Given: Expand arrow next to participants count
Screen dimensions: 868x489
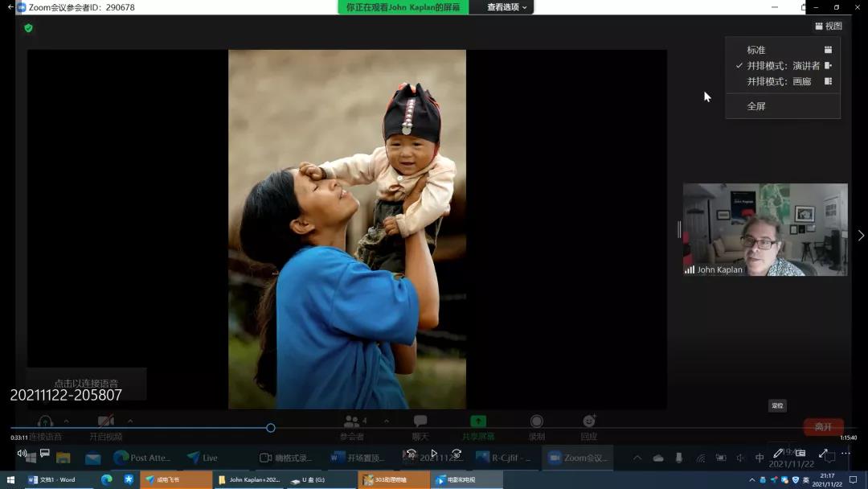Looking at the screenshot, I should [x=387, y=421].
